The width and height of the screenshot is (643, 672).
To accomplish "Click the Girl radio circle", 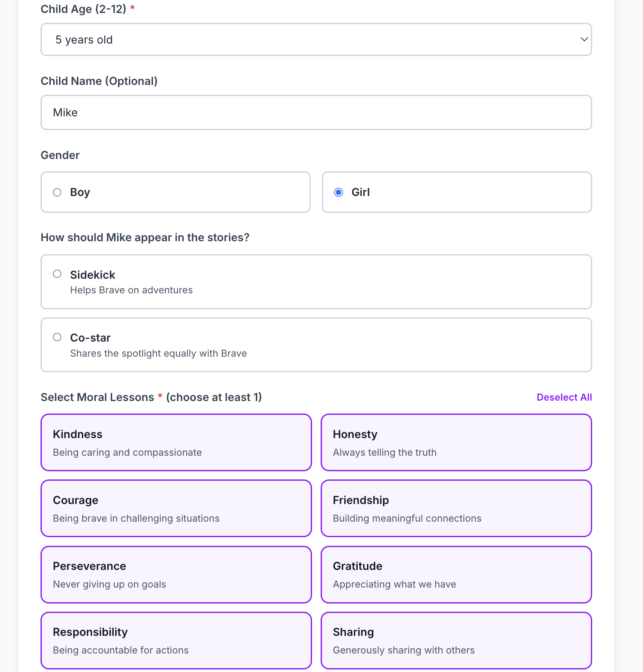I will 339,192.
